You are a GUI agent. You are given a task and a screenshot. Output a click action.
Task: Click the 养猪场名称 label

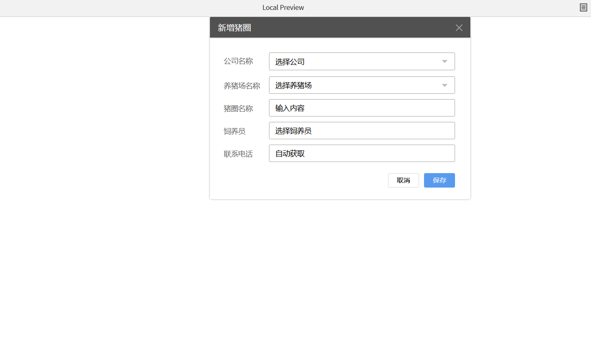[x=242, y=86]
